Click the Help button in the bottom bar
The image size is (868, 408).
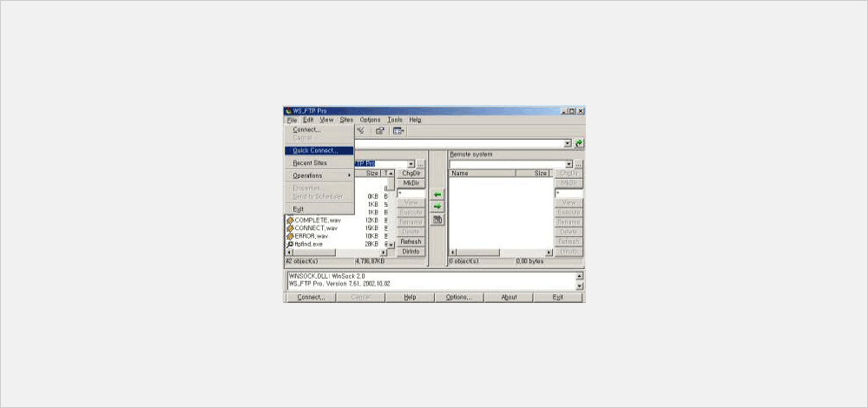coord(410,297)
